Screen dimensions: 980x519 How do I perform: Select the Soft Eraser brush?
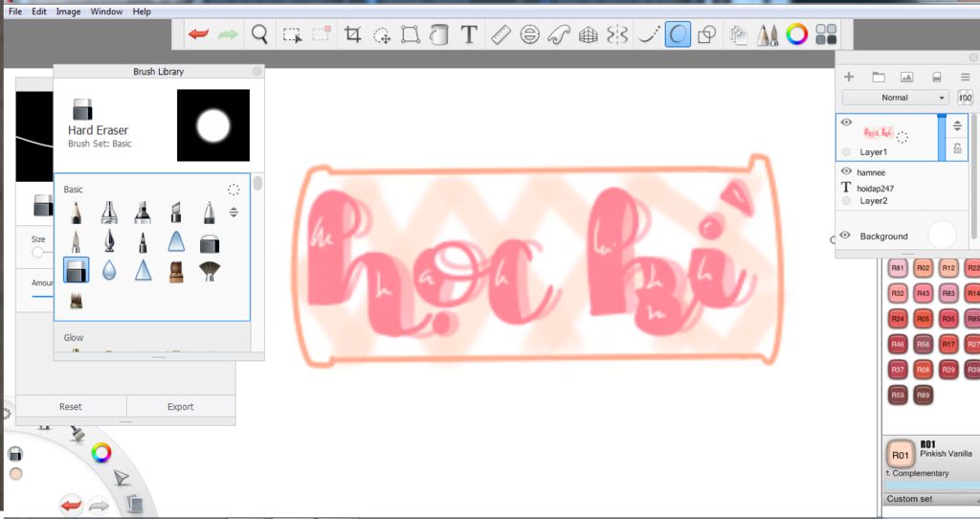tap(210, 242)
